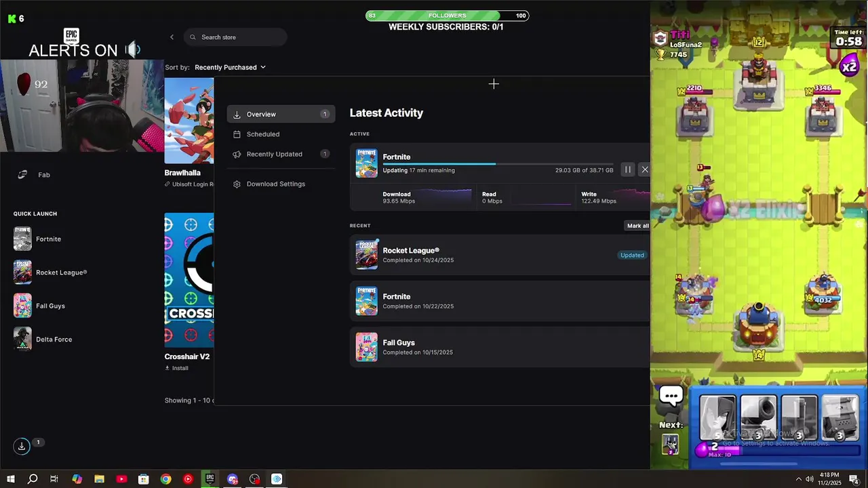Click the Fortnite Quick Launch thumbnail
Screen dimensions: 868x488
click(x=22, y=239)
